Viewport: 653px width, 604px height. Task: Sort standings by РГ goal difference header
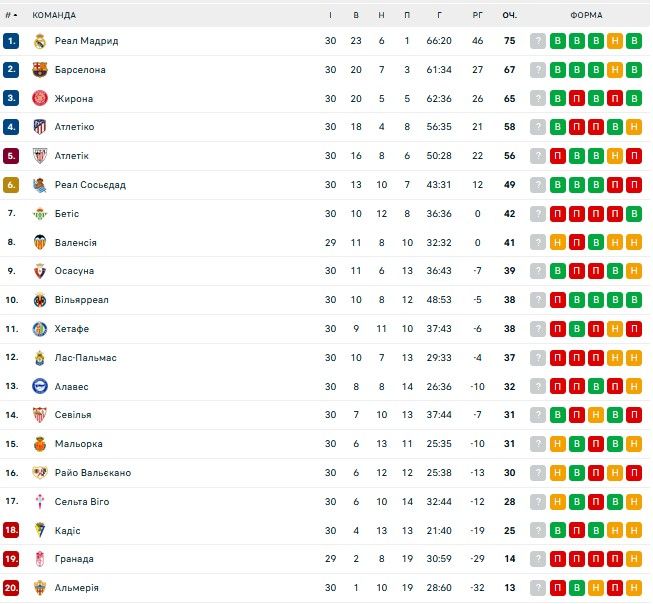(478, 16)
